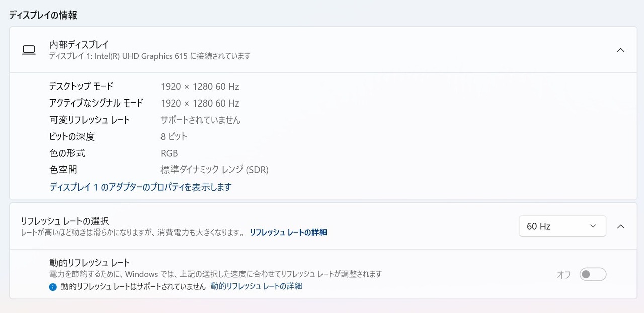
Task: Click the laptop icon for 内部ディスプレイ
Action: pyautogui.click(x=29, y=50)
